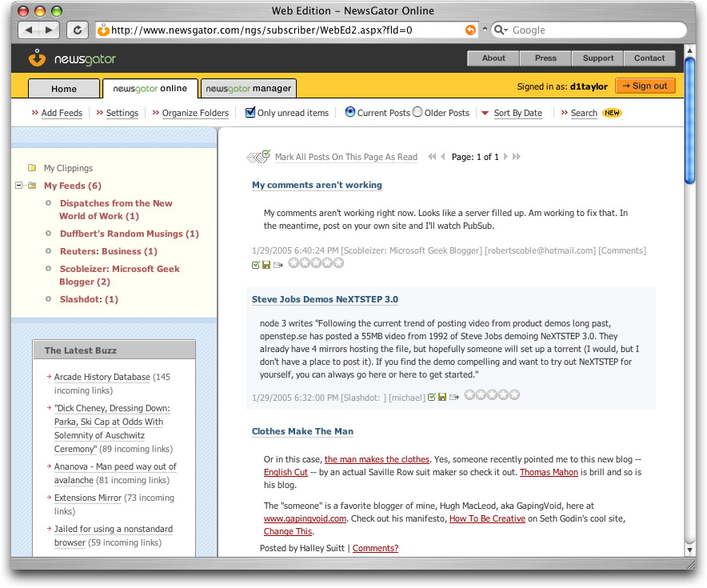707x588 pixels.
Task: Rate Steve Jobs NeXTSTEP post three stars
Action: click(x=492, y=394)
